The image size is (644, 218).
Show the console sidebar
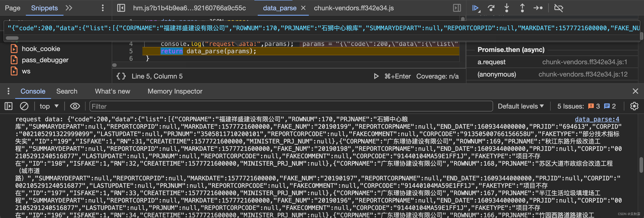pyautogui.click(x=9, y=107)
